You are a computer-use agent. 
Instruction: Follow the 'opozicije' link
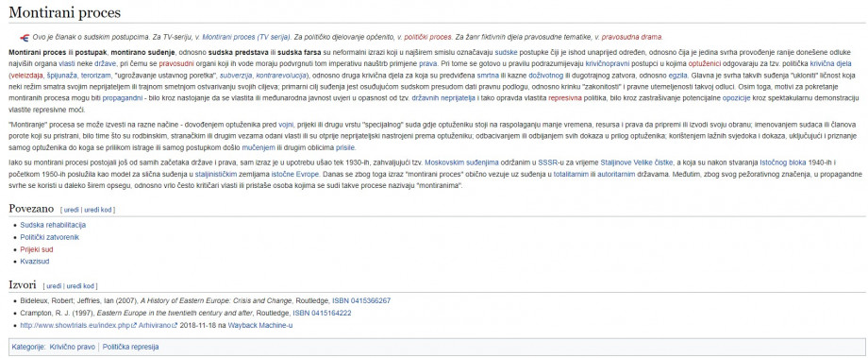737,97
